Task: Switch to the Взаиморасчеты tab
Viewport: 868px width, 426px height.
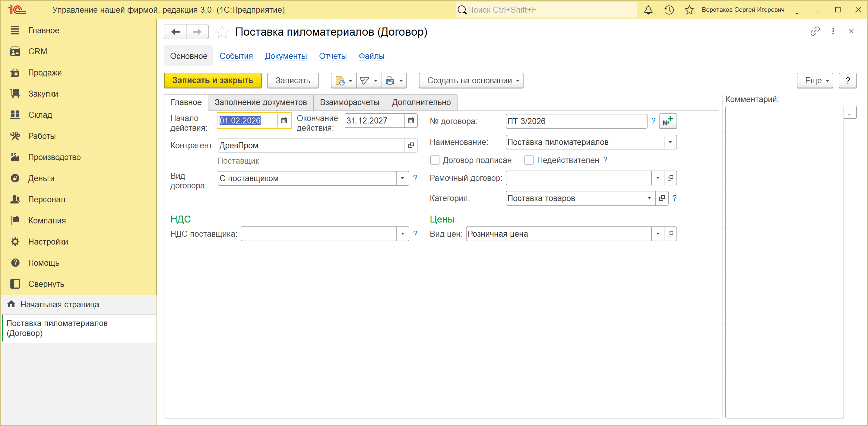Action: pos(350,102)
